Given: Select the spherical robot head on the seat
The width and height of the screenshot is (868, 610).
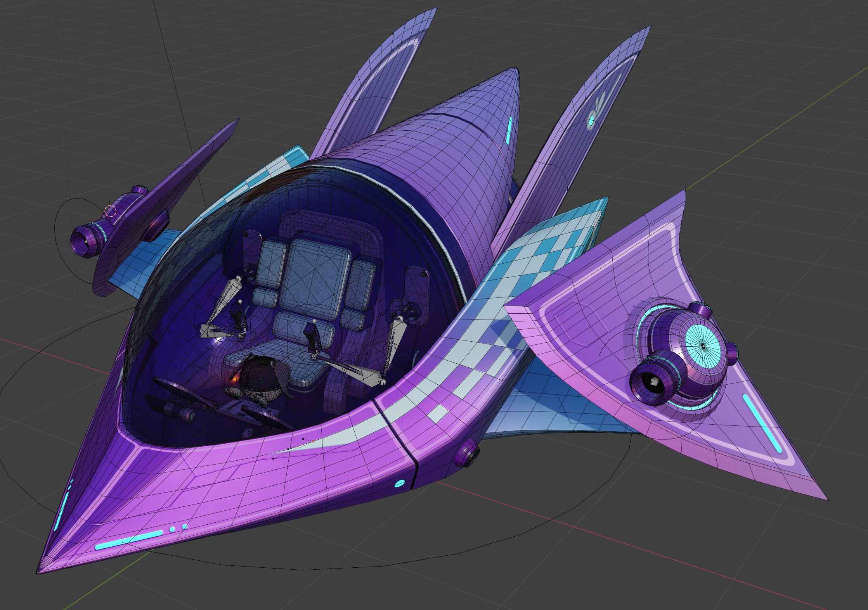Looking at the screenshot, I should 261,379.
